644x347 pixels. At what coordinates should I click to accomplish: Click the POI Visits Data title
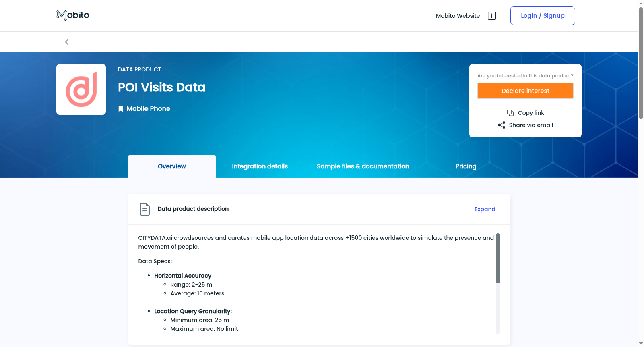161,87
